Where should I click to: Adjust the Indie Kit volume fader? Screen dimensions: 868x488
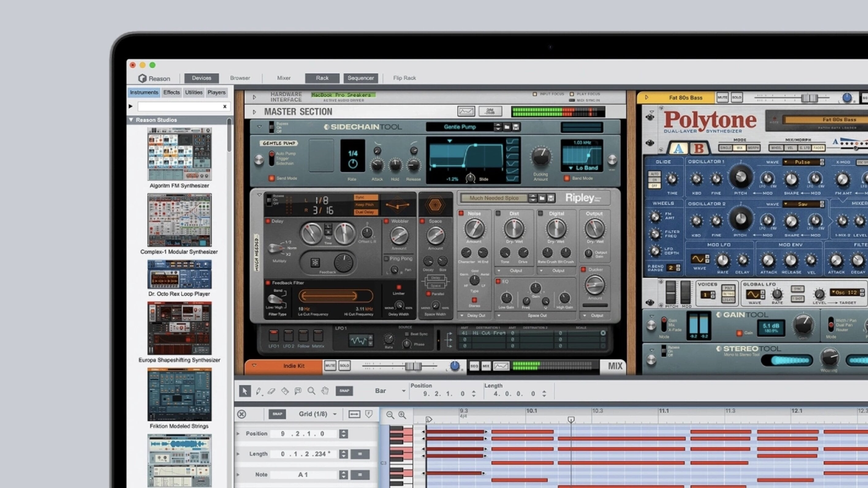[x=413, y=366]
